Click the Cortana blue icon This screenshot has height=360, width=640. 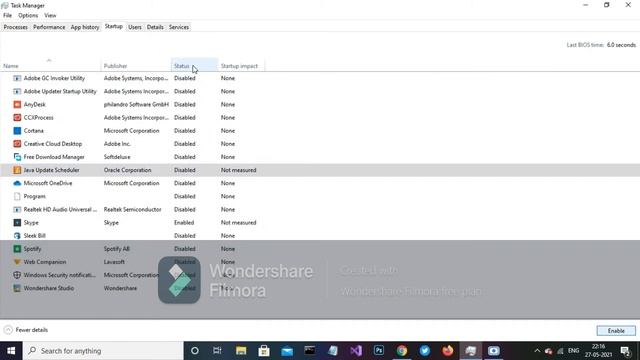pos(17,131)
